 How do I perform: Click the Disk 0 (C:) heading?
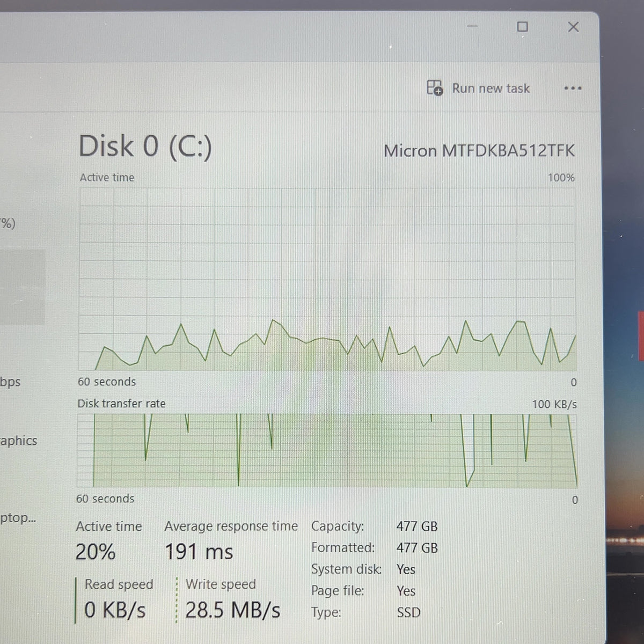(145, 146)
